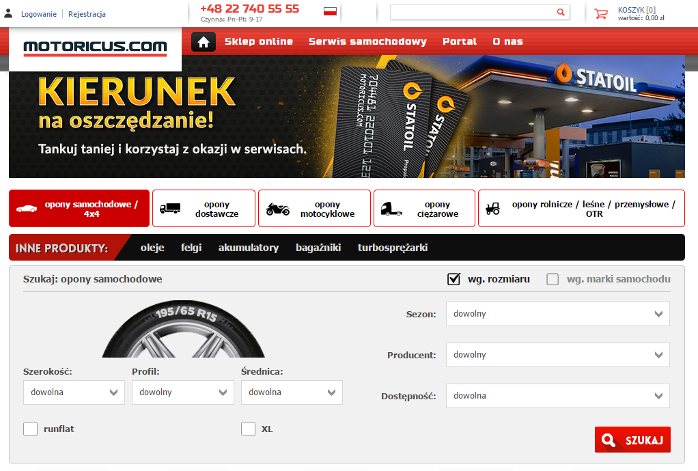Viewport: 698px width, 471px height.
Task: Click the top search input field
Action: (x=471, y=13)
